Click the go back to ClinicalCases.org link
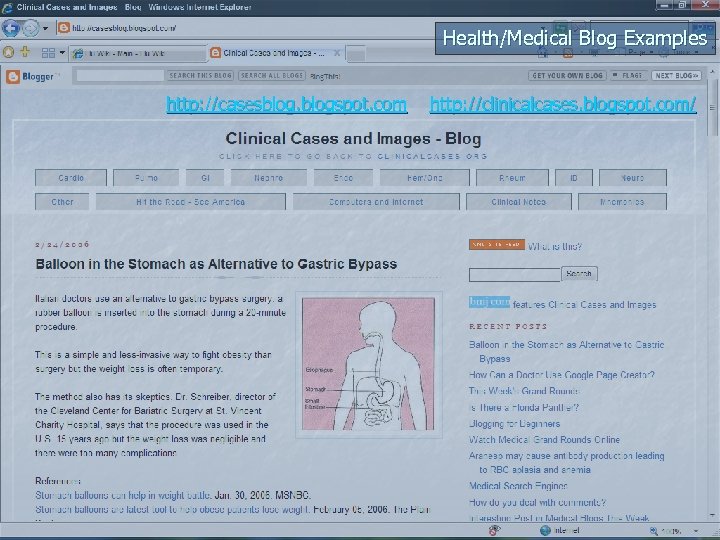Image resolution: width=720 pixels, height=540 pixels. pyautogui.click(x=353, y=156)
